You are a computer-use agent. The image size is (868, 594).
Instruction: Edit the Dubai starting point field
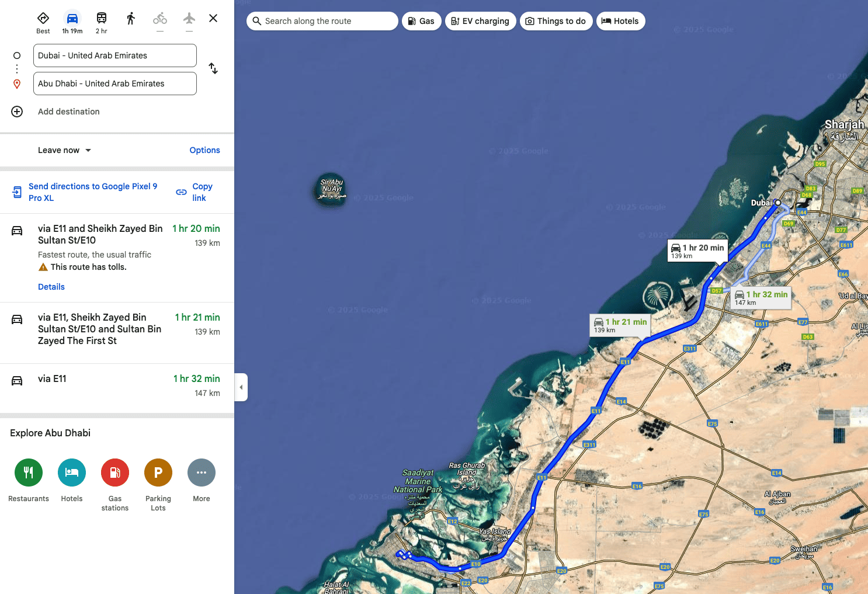coord(115,55)
